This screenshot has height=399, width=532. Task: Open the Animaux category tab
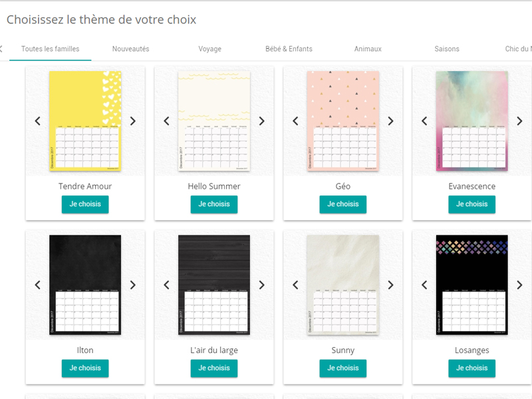coord(368,49)
